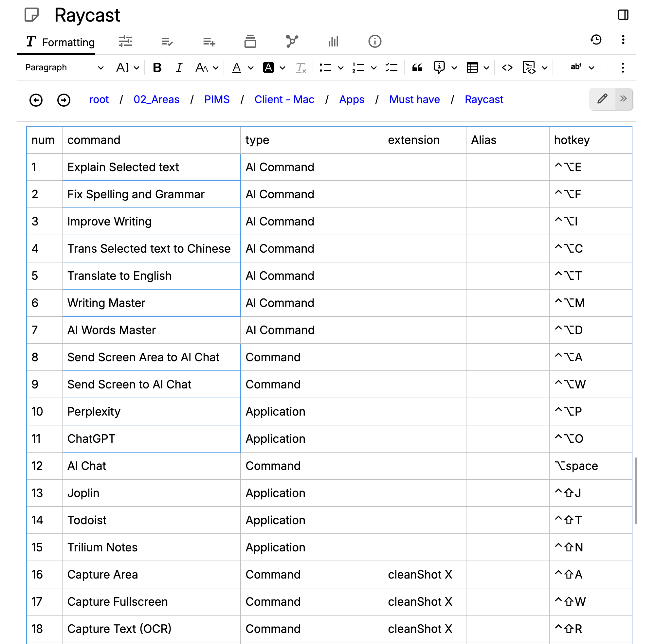Apply italic formatting
The image size is (656, 644).
coord(179,68)
